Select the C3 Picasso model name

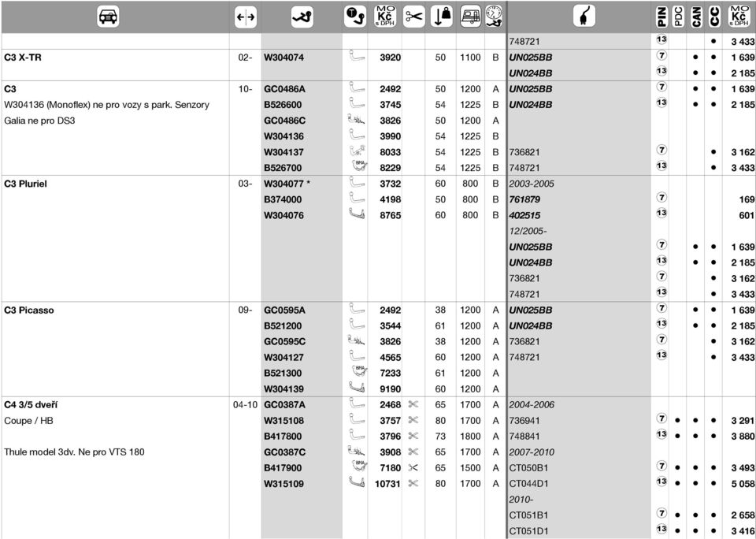click(x=29, y=310)
